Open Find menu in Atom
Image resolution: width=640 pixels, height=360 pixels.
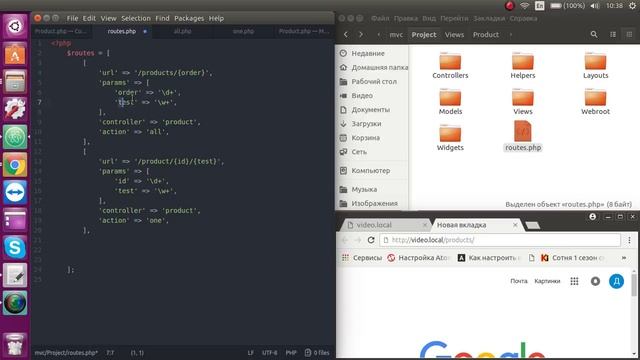[162, 18]
